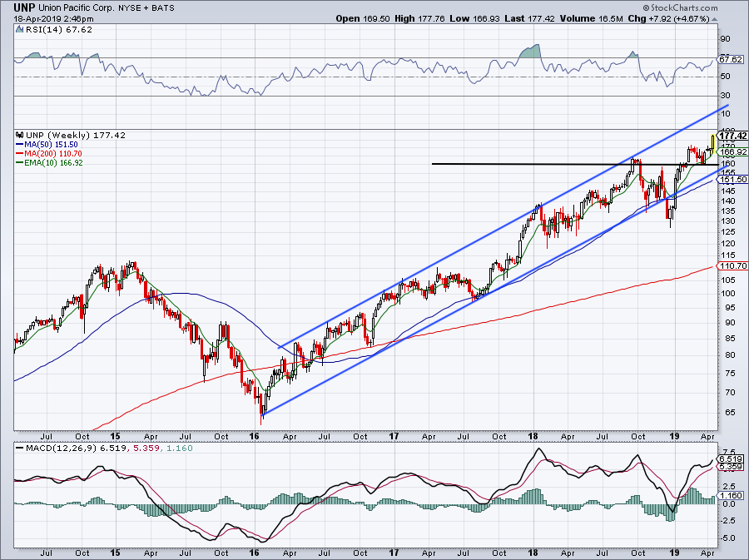Click year 15 on the MACD panel's time axis
The height and width of the screenshot is (560, 749).
point(115,553)
